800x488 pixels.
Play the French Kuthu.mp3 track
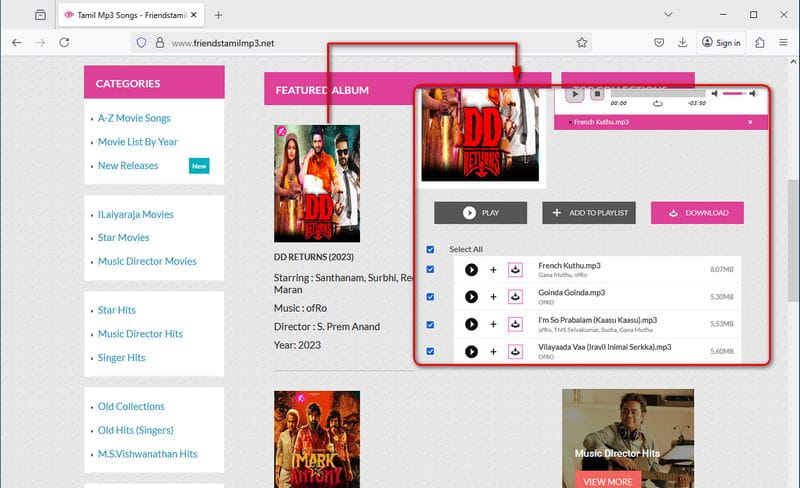tap(471, 270)
